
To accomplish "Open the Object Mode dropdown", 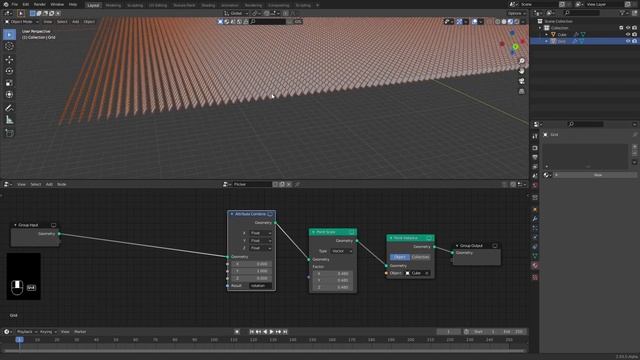I will [x=22, y=22].
